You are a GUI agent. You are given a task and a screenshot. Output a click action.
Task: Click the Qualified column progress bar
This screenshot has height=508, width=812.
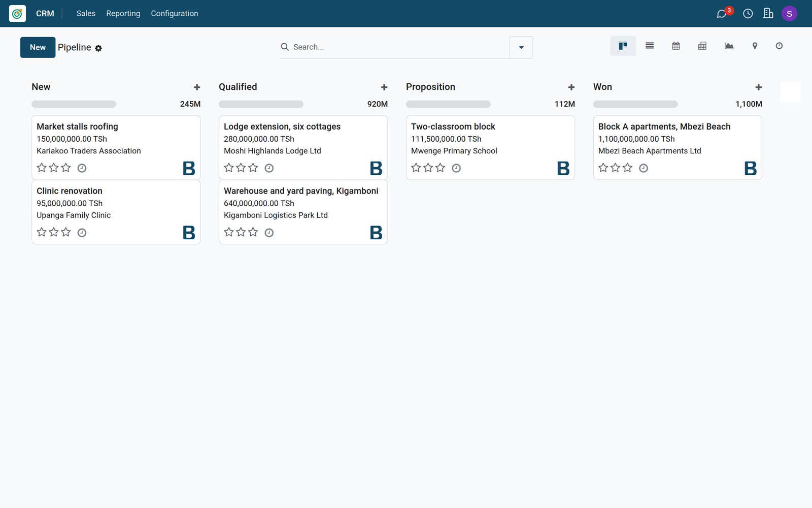pos(261,104)
